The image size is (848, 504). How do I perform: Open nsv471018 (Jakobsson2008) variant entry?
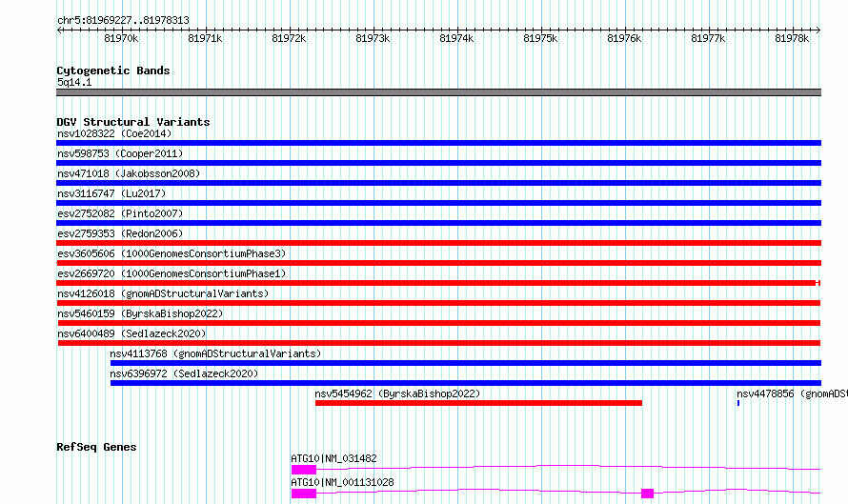129,173
